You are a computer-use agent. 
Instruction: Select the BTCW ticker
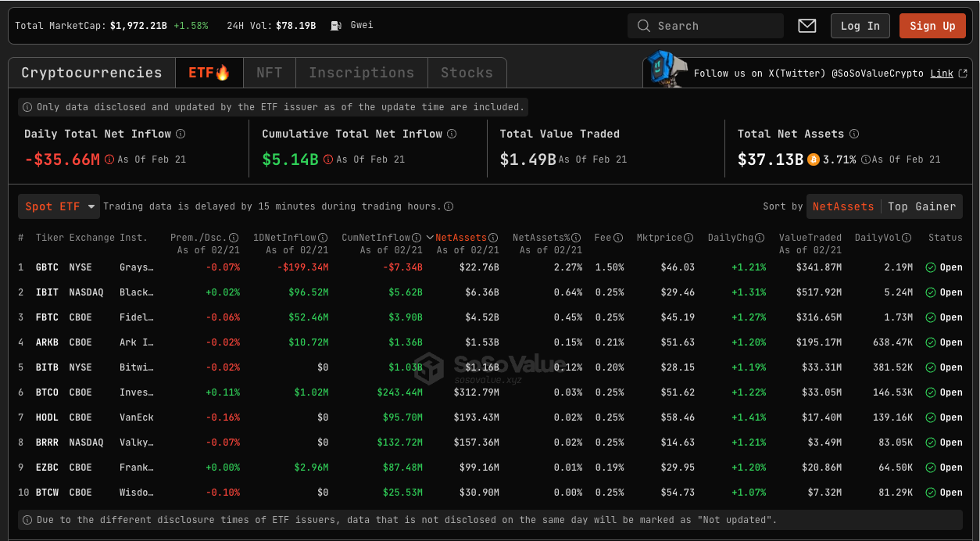(47, 493)
